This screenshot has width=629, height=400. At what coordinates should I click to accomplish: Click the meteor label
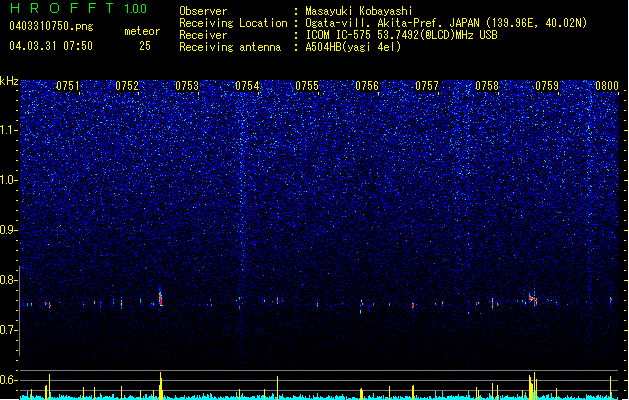pyautogui.click(x=142, y=31)
